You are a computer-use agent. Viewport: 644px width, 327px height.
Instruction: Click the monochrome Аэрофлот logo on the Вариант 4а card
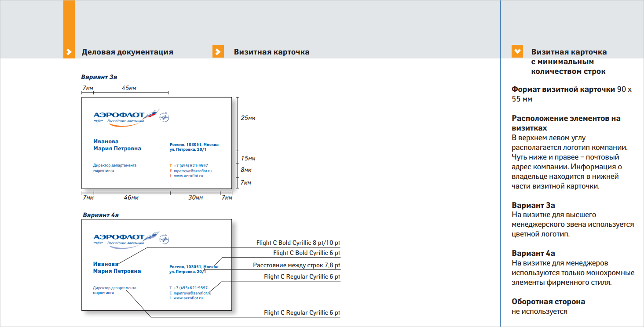click(x=125, y=240)
